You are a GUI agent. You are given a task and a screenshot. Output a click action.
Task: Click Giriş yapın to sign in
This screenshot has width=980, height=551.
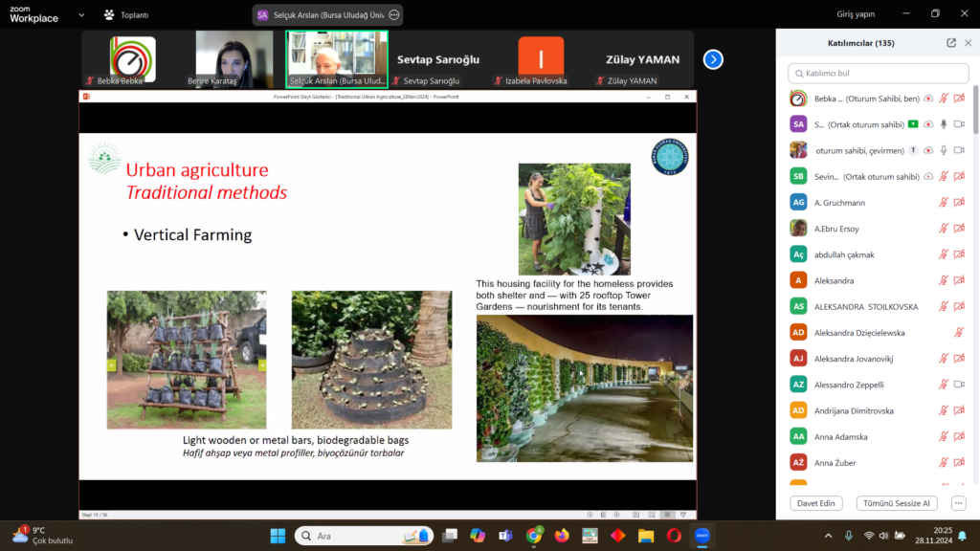click(856, 14)
